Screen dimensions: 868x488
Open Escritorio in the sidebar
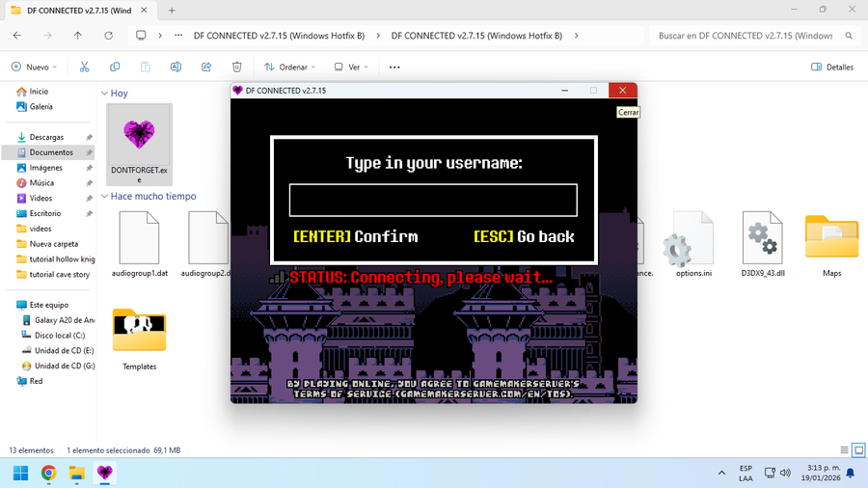44,213
